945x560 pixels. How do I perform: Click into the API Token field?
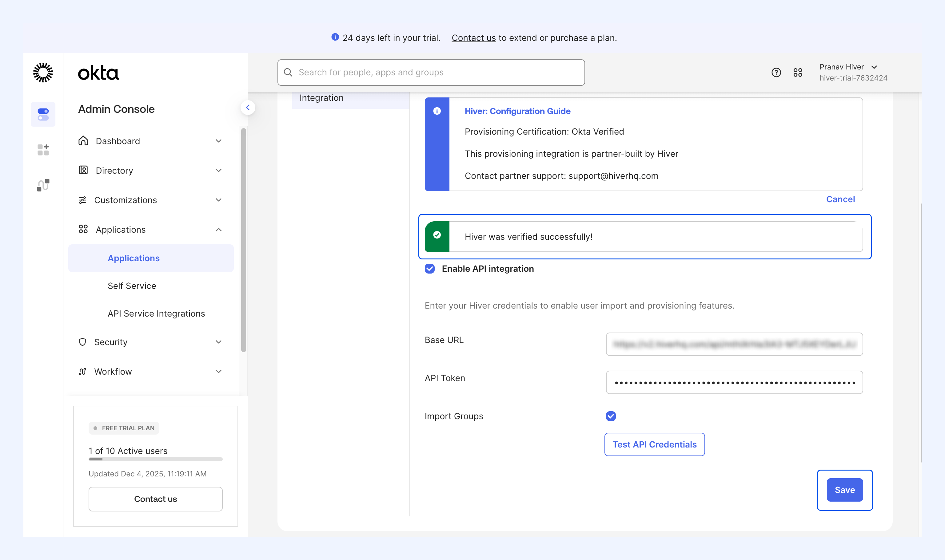tap(734, 382)
